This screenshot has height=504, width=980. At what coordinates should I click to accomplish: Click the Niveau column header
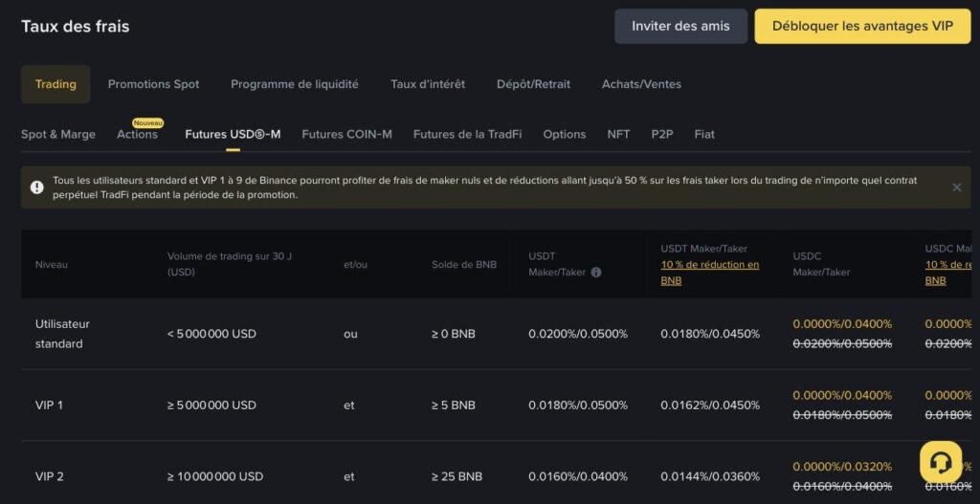tap(52, 264)
